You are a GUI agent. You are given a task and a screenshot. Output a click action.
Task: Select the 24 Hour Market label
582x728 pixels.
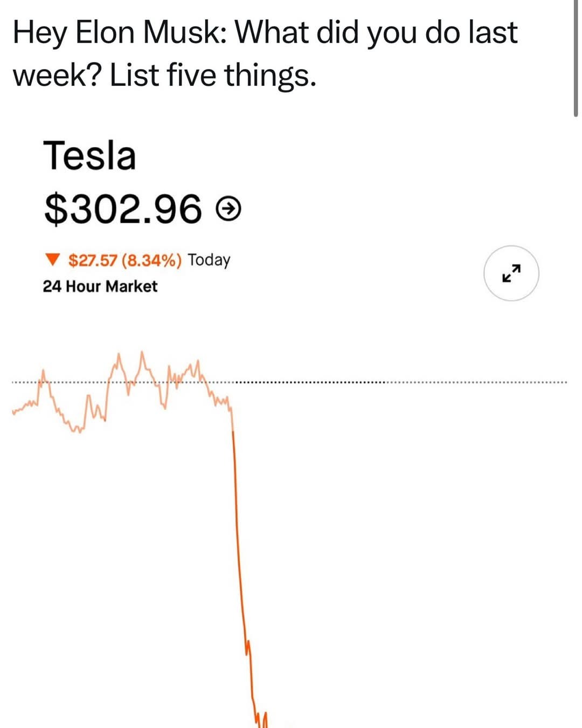100,286
